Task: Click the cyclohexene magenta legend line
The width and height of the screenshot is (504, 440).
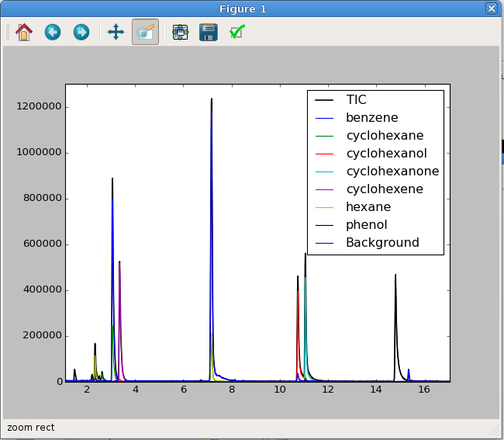Action: 325,190
